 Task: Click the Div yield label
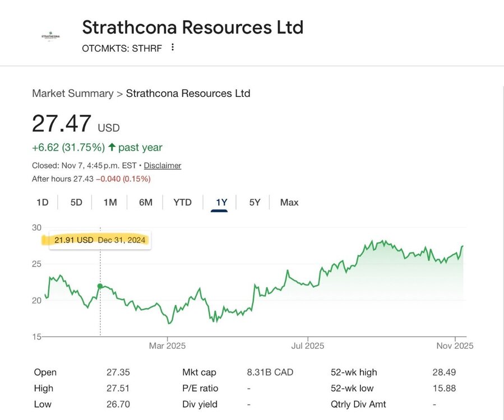click(x=200, y=404)
